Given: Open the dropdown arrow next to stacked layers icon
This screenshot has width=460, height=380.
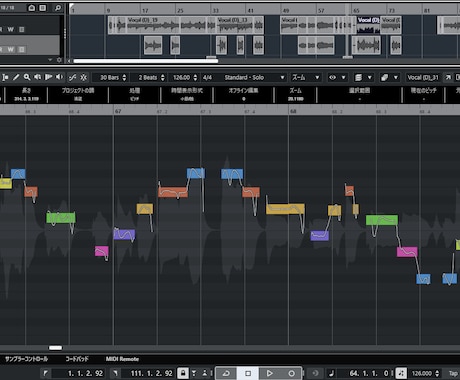Looking at the screenshot, I should tap(369, 77).
